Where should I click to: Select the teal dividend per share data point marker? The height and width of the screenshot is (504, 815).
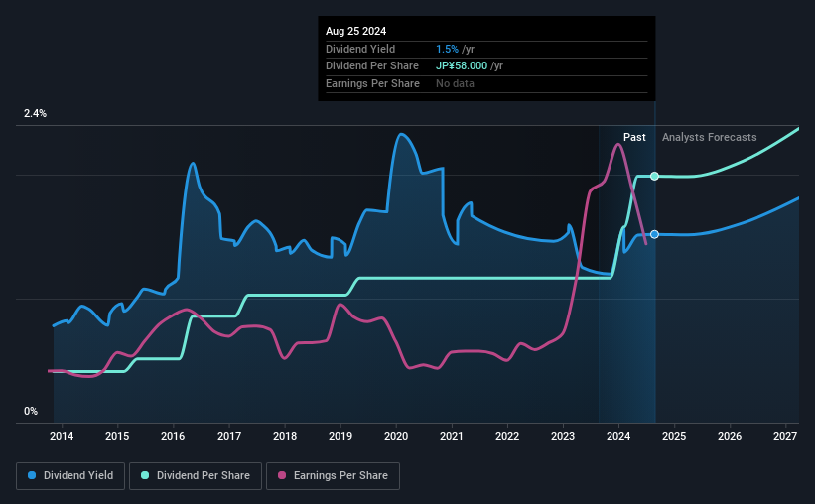pos(654,177)
